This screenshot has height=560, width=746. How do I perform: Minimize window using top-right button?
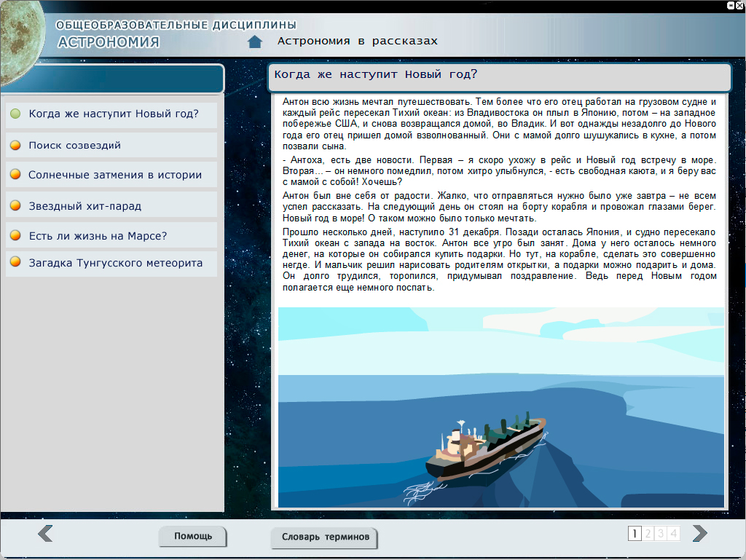(x=731, y=5)
